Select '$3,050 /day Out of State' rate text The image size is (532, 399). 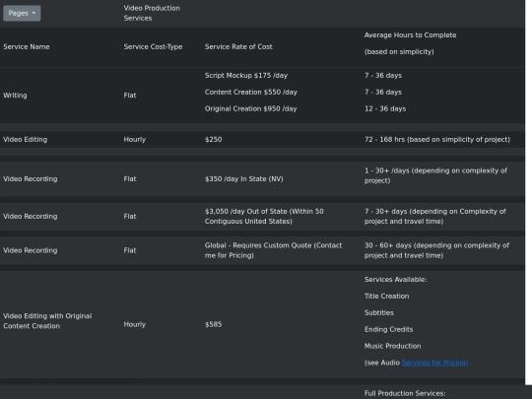coord(245,212)
